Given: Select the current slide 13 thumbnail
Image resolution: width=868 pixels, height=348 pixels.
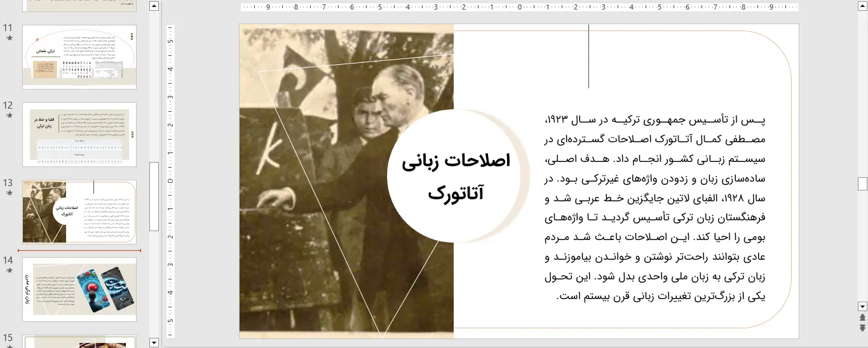Looking at the screenshot, I should tap(79, 212).
